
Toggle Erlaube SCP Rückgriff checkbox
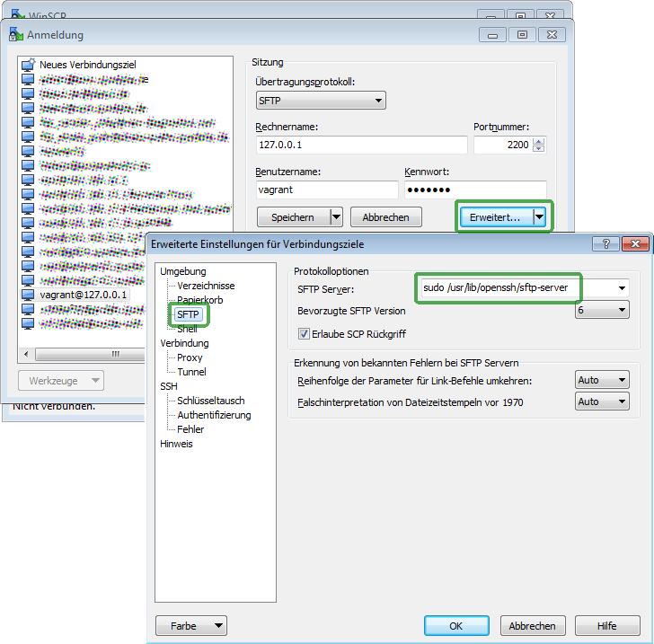[x=304, y=334]
